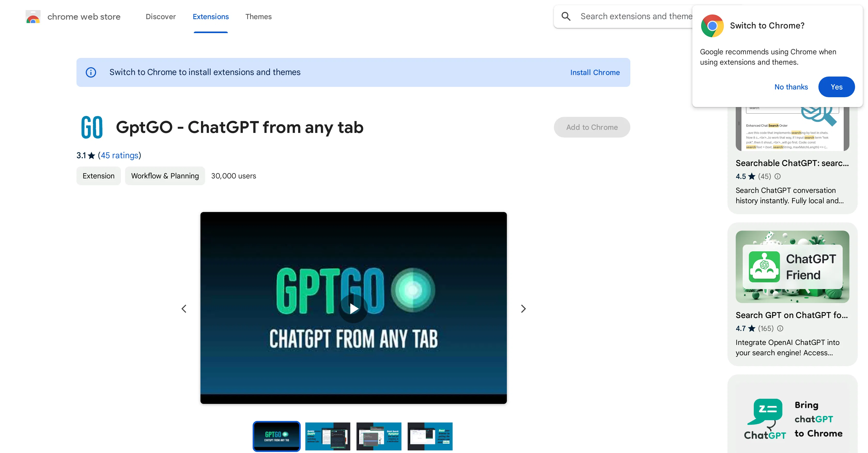Click Install Chrome in the banner
This screenshot has height=453, width=868.
595,72
